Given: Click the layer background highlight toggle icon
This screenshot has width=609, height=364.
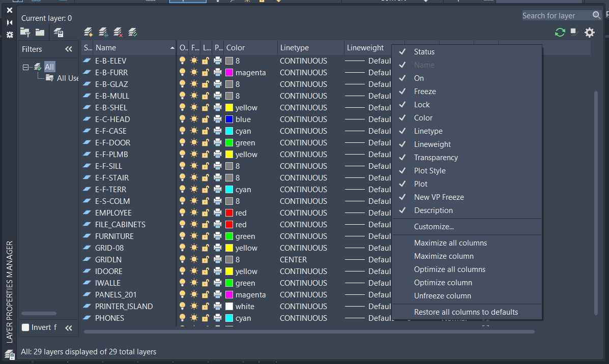Looking at the screenshot, I should coord(573,32).
